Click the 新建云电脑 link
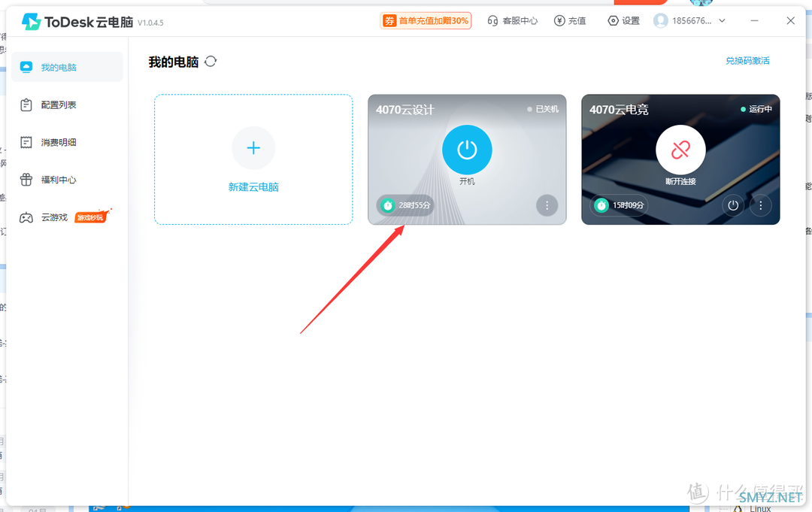 click(x=253, y=187)
